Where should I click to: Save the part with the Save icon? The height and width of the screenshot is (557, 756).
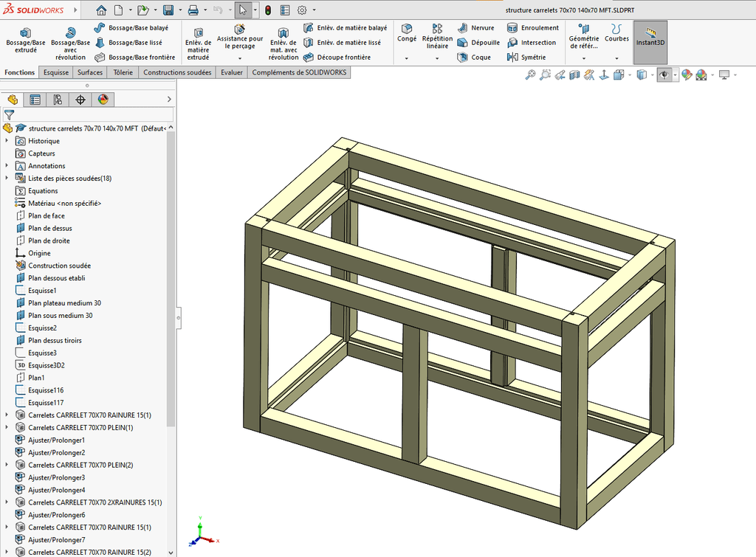[x=168, y=10]
